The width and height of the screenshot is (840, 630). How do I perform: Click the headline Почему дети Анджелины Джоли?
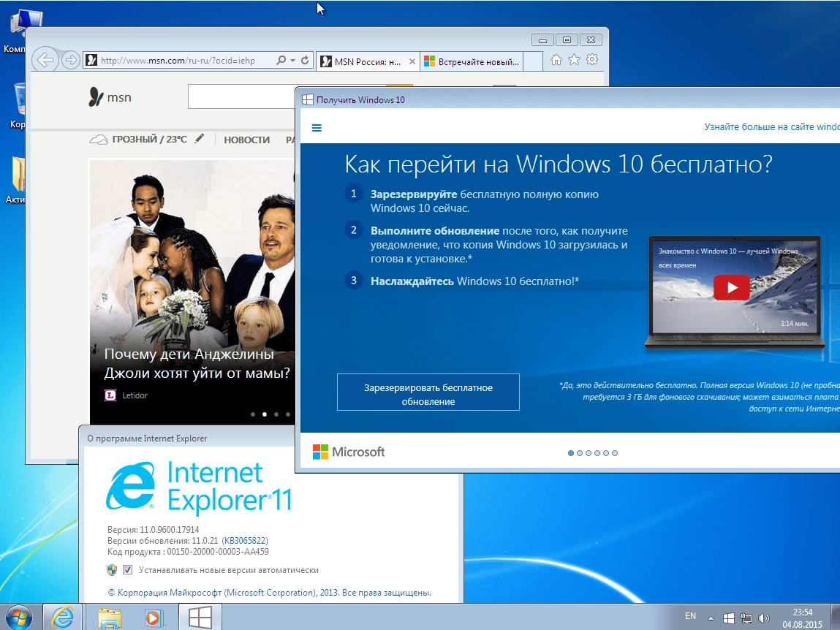click(x=197, y=363)
